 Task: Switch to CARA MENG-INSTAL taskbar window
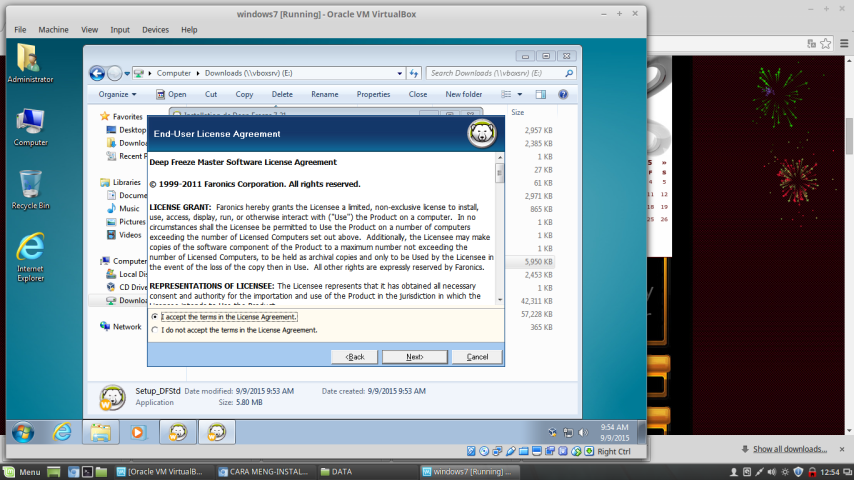coord(263,472)
